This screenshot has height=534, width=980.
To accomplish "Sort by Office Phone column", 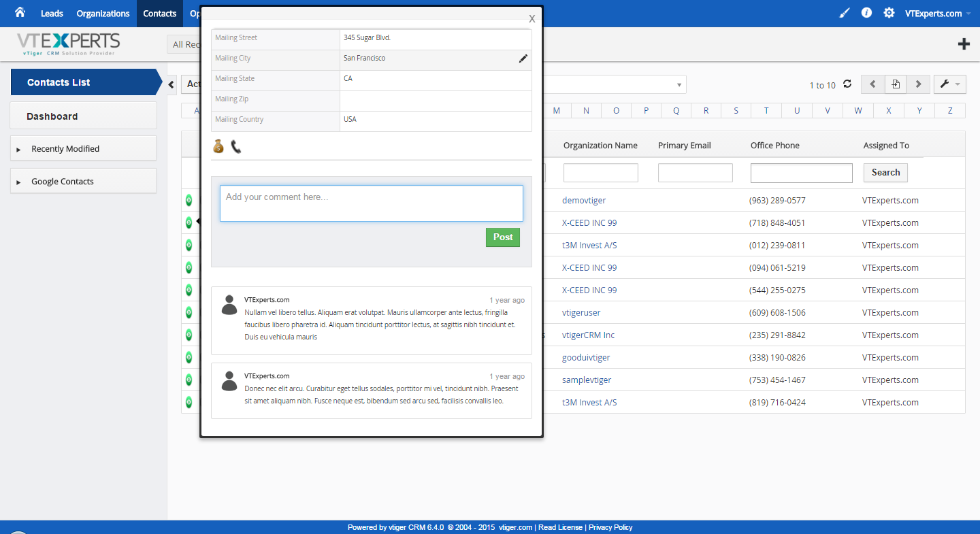I will [775, 145].
